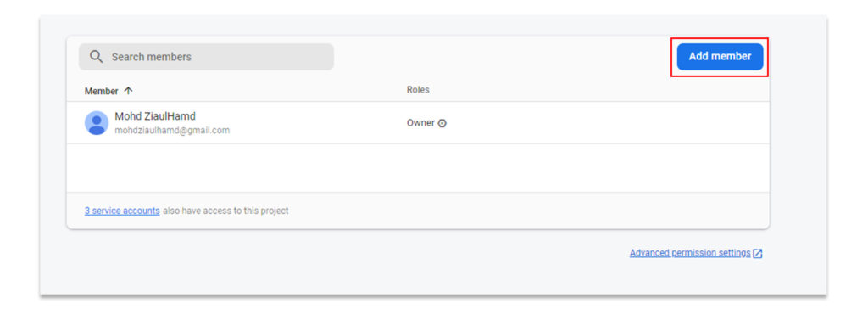
Task: Click the circular icon beside the Owner role
Action: point(442,123)
